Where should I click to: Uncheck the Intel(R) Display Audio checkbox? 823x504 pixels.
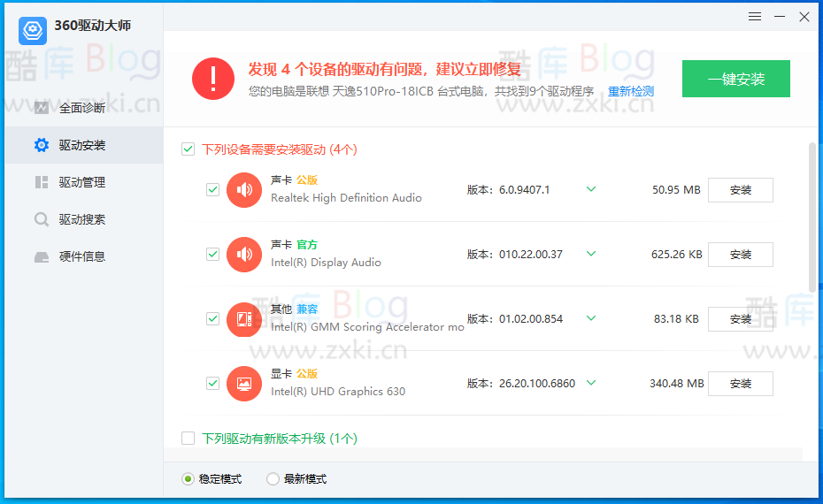212,255
